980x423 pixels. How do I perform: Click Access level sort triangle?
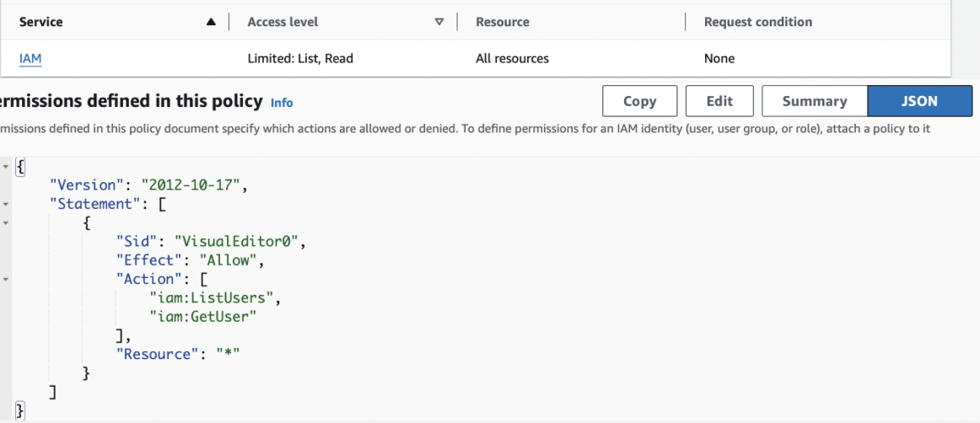pyautogui.click(x=439, y=22)
